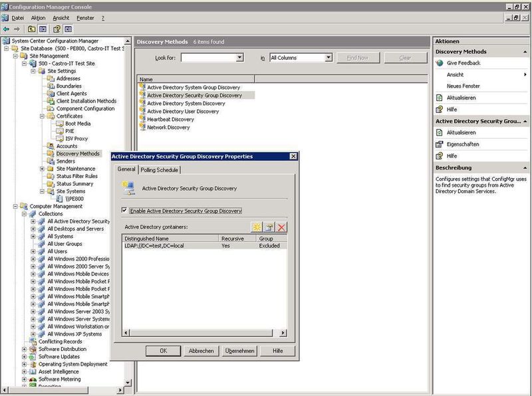This screenshot has width=532, height=396.
Task: Toggle Enable Active Directory Security Group Discovery checkbox
Action: (x=124, y=210)
